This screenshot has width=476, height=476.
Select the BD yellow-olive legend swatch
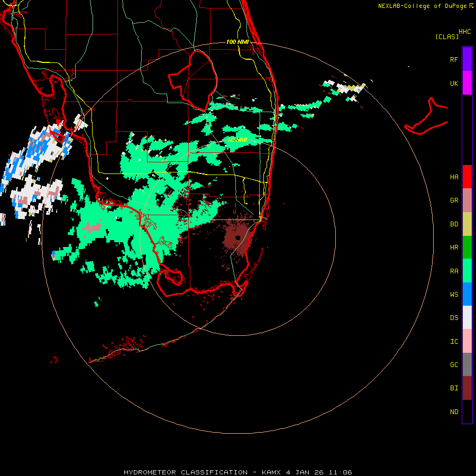coord(467,224)
